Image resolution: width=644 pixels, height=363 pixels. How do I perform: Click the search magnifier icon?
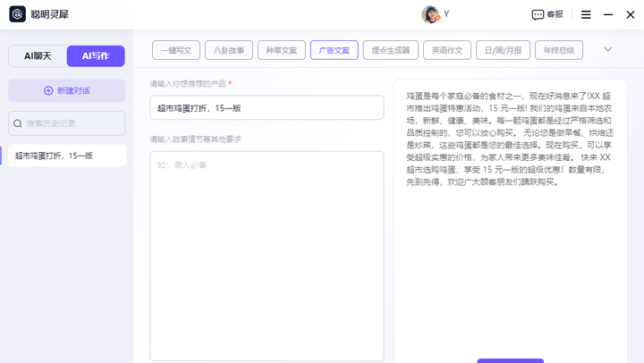click(x=18, y=123)
